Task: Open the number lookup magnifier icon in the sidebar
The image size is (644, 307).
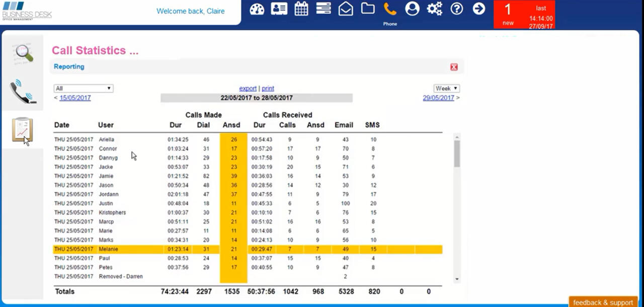Action: 22,54
